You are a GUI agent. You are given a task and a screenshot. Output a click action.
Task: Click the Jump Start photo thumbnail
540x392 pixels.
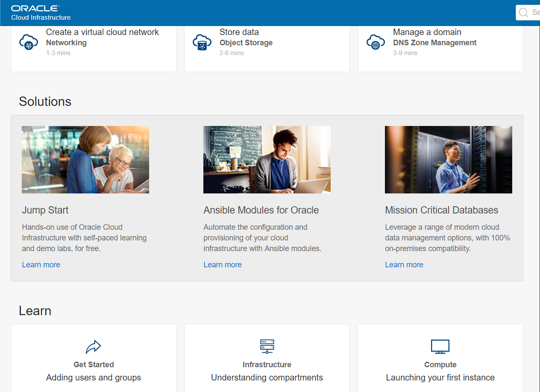click(85, 160)
